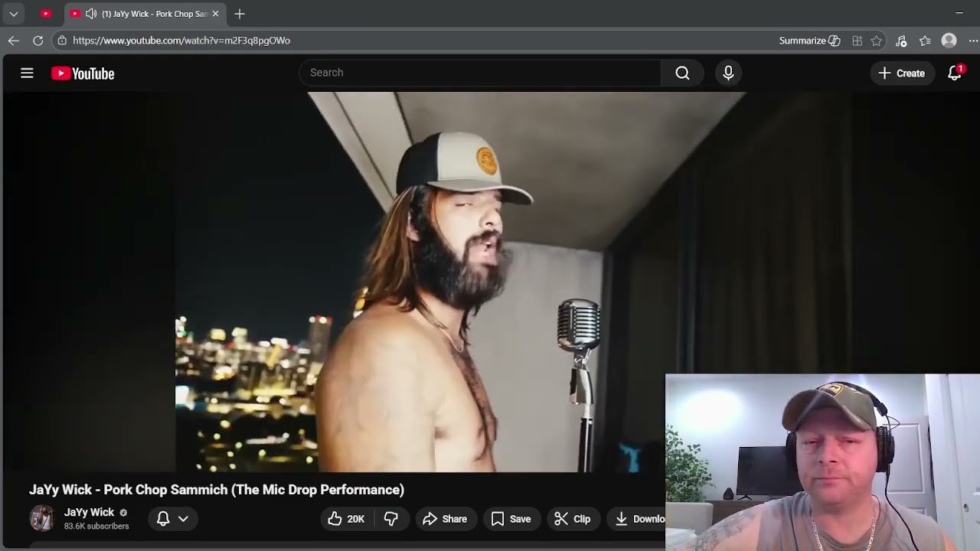
Task: Click the video title text
Action: click(217, 490)
